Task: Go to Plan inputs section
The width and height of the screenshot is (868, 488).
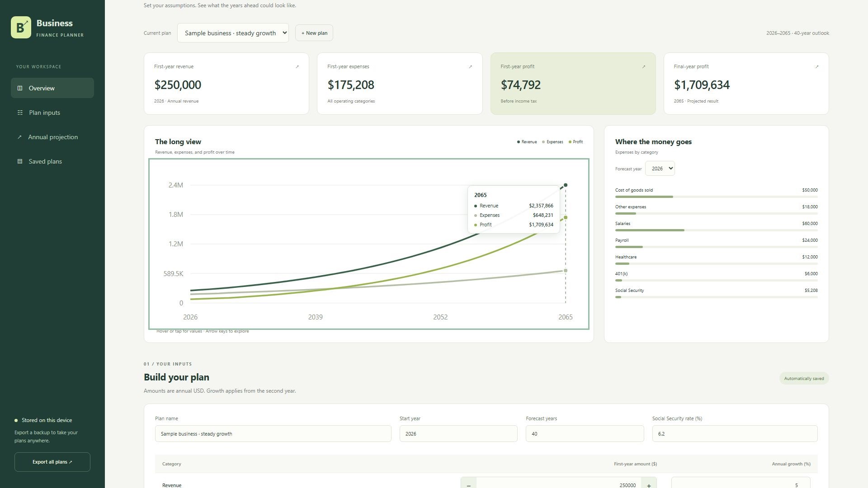Action: pos(52,113)
